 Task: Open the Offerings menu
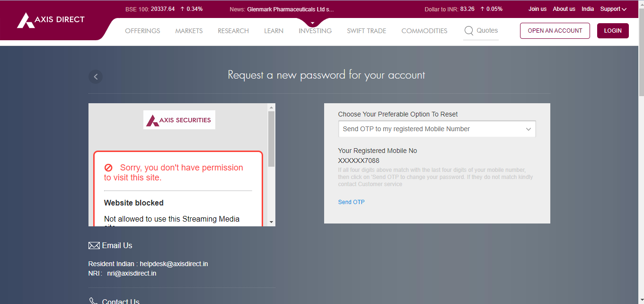[x=142, y=31]
